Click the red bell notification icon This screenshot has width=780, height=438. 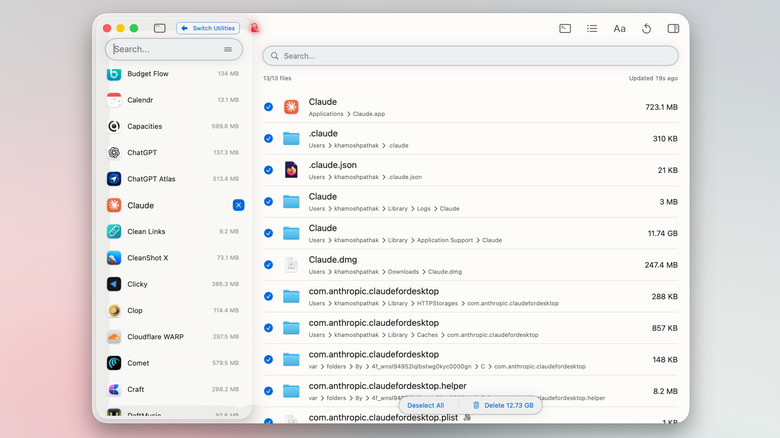(255, 28)
